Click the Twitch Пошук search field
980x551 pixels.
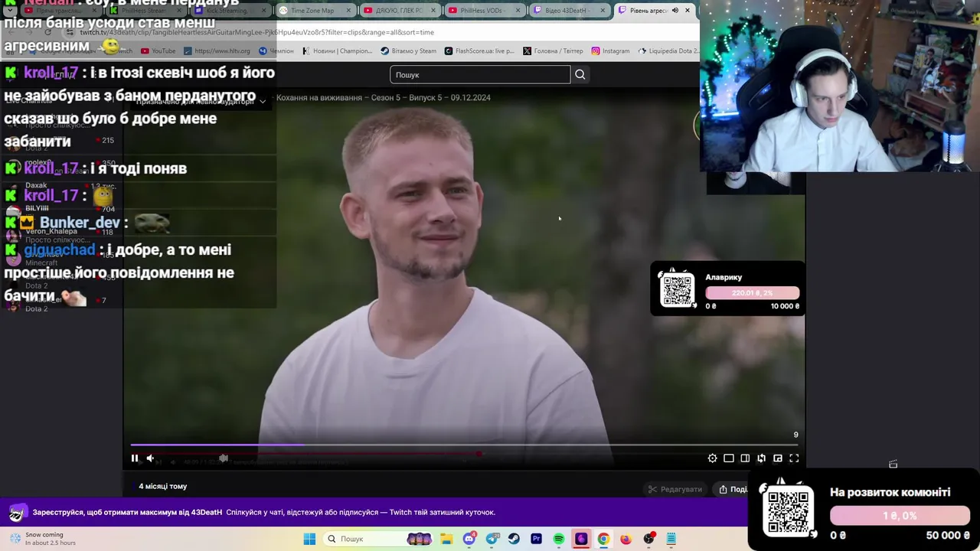click(x=480, y=74)
